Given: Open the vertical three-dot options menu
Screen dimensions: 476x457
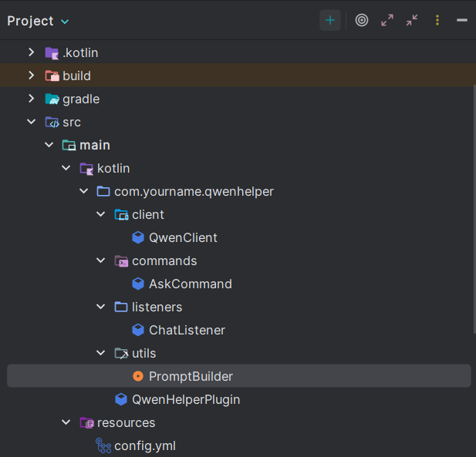Looking at the screenshot, I should [x=437, y=21].
